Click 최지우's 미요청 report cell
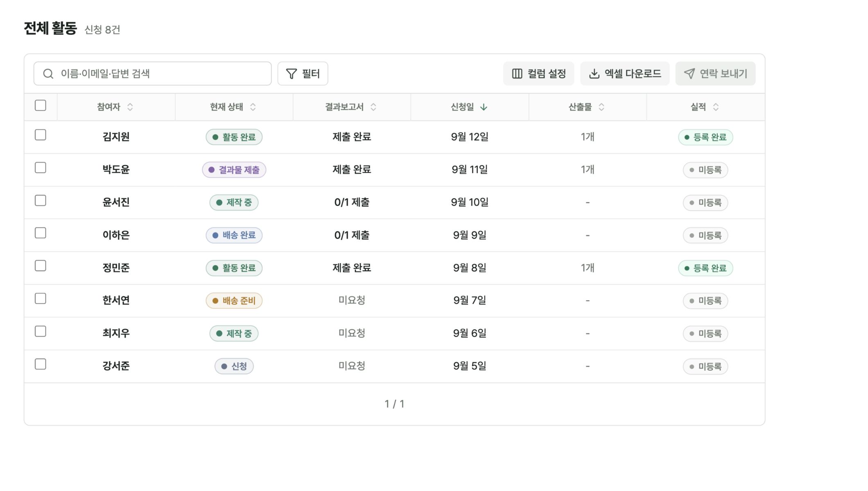The image size is (868, 491). pos(352,333)
